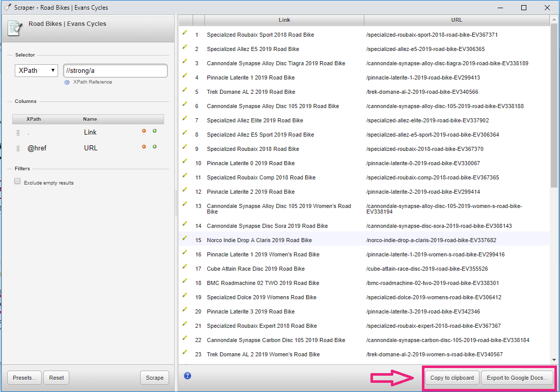560x392 pixels.
Task: Click drag handle of the URL column row
Action: click(18, 148)
